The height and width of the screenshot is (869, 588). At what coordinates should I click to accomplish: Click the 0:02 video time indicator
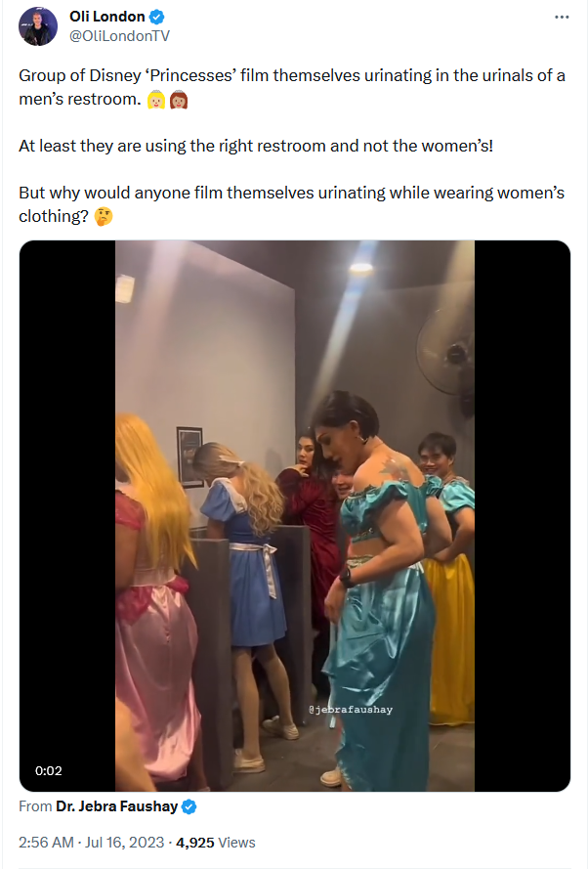pyautogui.click(x=49, y=771)
